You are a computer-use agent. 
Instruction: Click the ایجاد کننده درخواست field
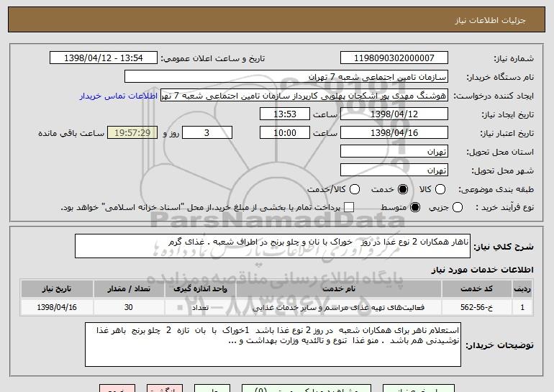[304, 96]
